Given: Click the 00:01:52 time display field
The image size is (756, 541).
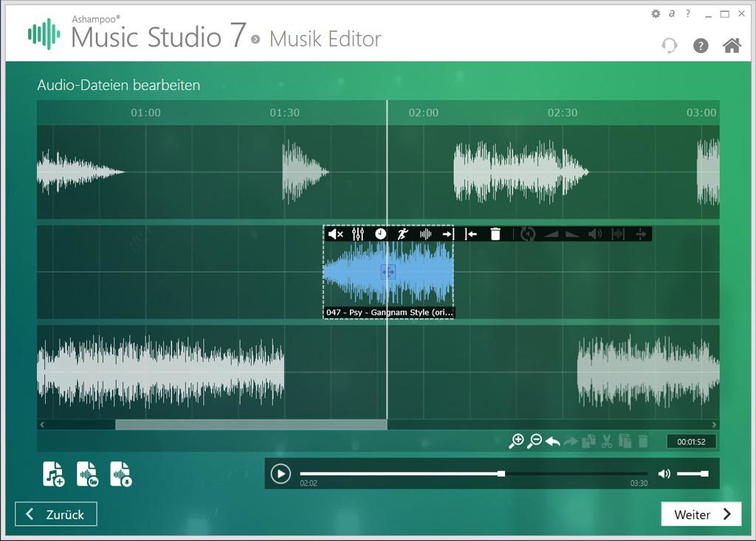Looking at the screenshot, I should pyautogui.click(x=691, y=441).
